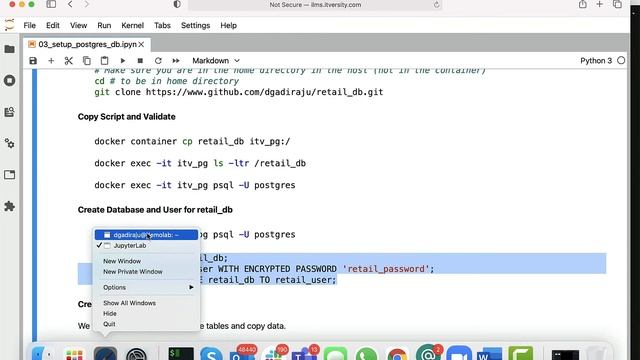
Task: Click the Python 3 kernel name
Action: pyautogui.click(x=596, y=61)
